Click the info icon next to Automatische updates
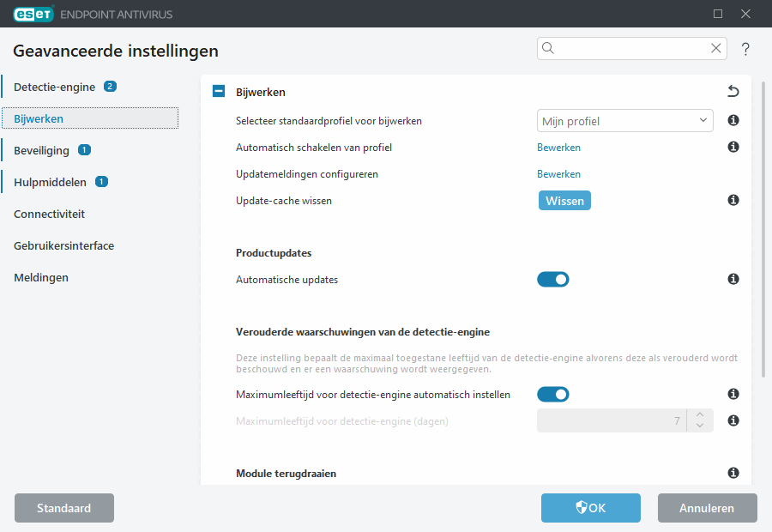The image size is (772, 532). coord(733,279)
